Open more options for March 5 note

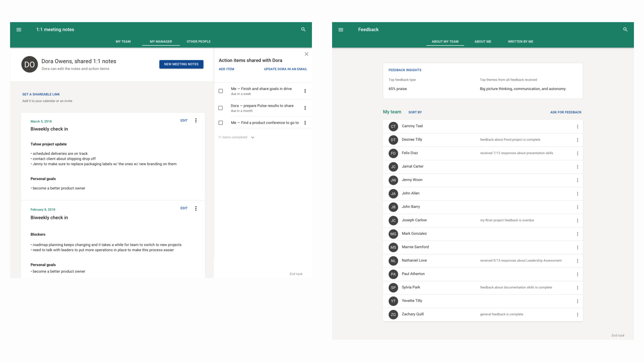point(196,120)
